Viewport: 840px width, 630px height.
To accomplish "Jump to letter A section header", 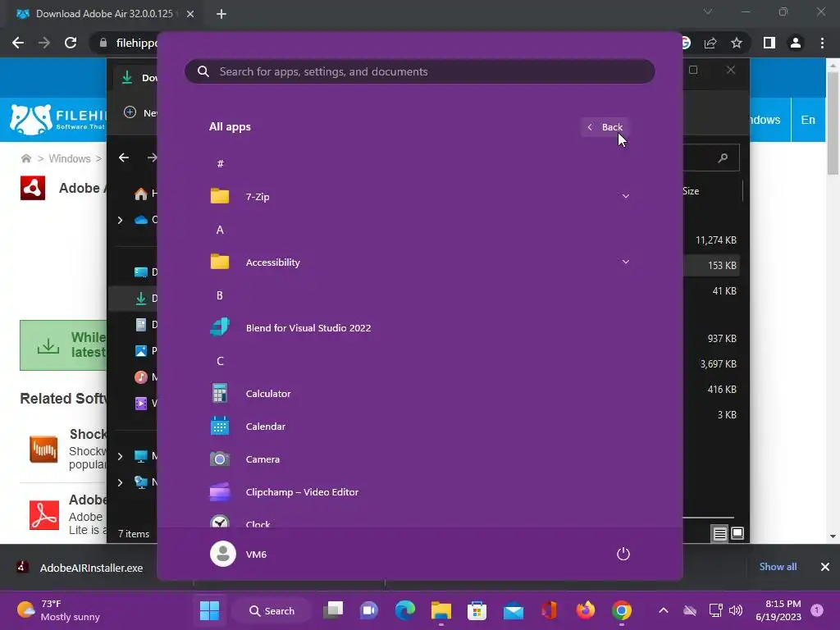I will (x=220, y=230).
